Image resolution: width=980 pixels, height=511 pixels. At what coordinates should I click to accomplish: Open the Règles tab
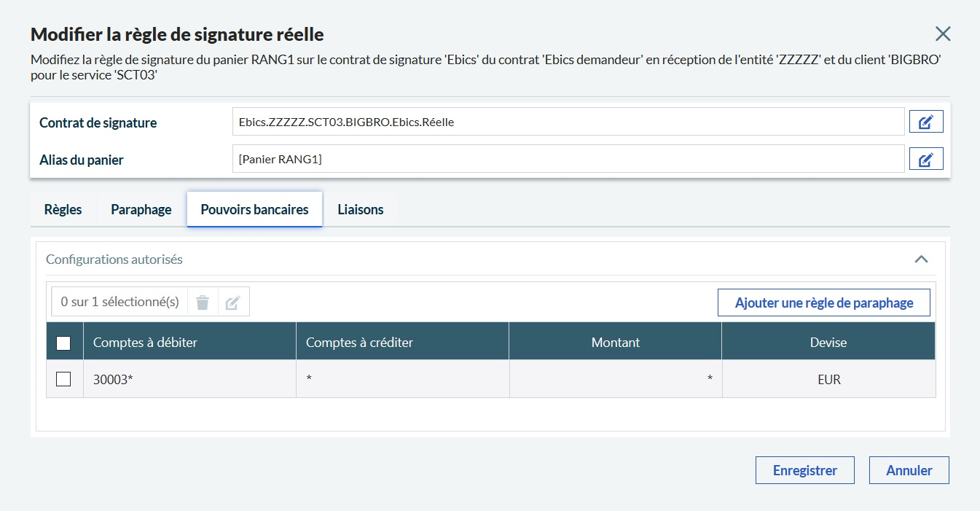click(x=63, y=209)
